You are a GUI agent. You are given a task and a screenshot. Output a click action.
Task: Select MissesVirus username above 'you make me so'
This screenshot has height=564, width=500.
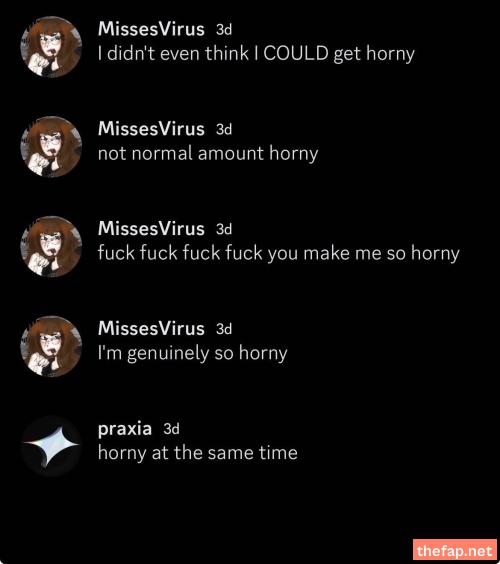click(x=151, y=229)
